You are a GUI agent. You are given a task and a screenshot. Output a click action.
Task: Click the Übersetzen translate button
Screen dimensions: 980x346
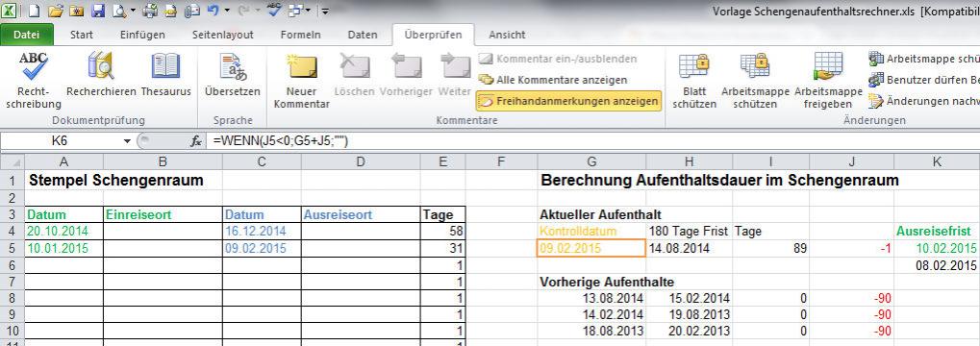[x=233, y=75]
